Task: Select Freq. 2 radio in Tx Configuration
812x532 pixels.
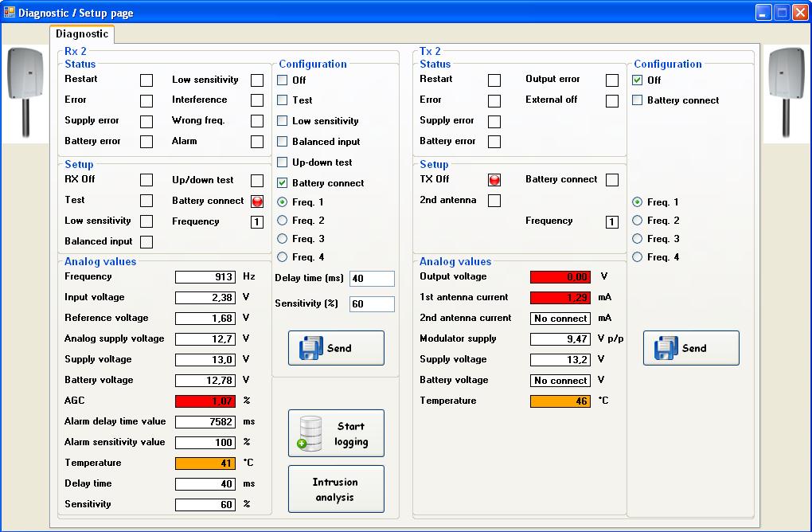Action: (638, 221)
